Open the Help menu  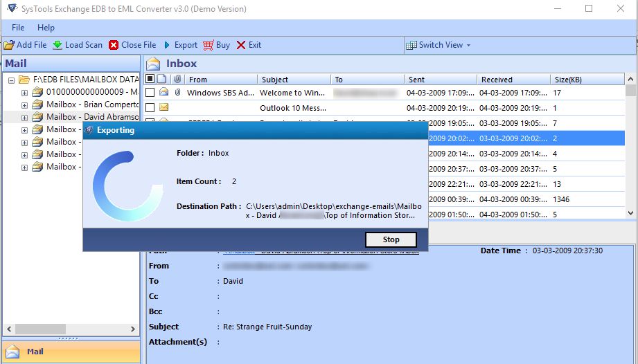[46, 28]
